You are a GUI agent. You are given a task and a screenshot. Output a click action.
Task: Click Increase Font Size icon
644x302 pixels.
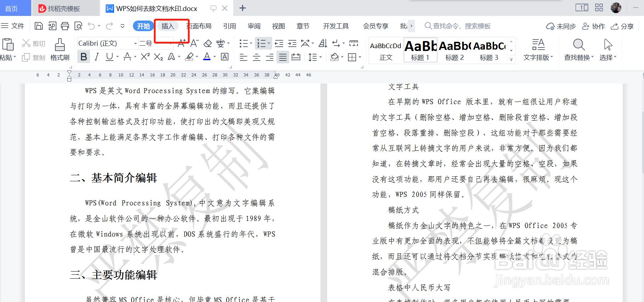181,43
